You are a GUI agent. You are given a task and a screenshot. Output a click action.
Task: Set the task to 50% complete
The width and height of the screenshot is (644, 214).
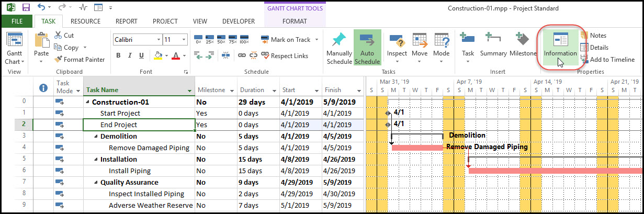(221, 40)
